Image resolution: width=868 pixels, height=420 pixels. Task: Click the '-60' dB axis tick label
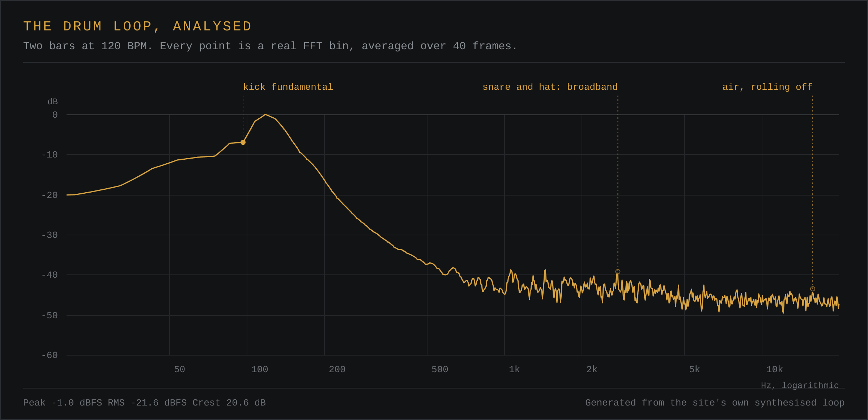click(x=50, y=356)
